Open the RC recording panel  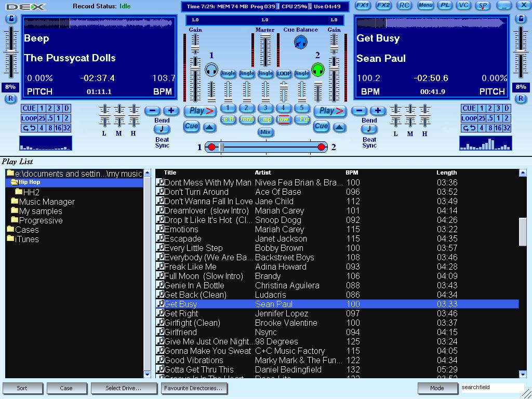(404, 6)
